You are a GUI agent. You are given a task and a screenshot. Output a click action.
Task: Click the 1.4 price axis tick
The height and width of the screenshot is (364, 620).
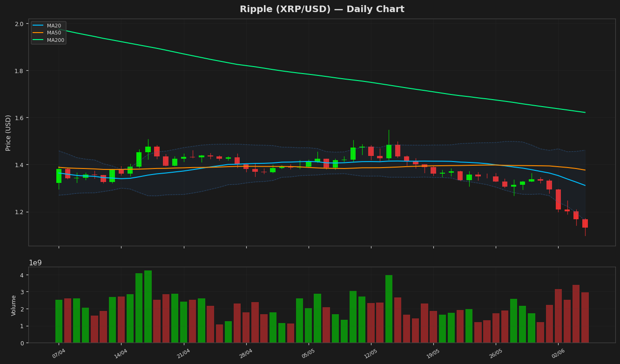(x=19, y=165)
